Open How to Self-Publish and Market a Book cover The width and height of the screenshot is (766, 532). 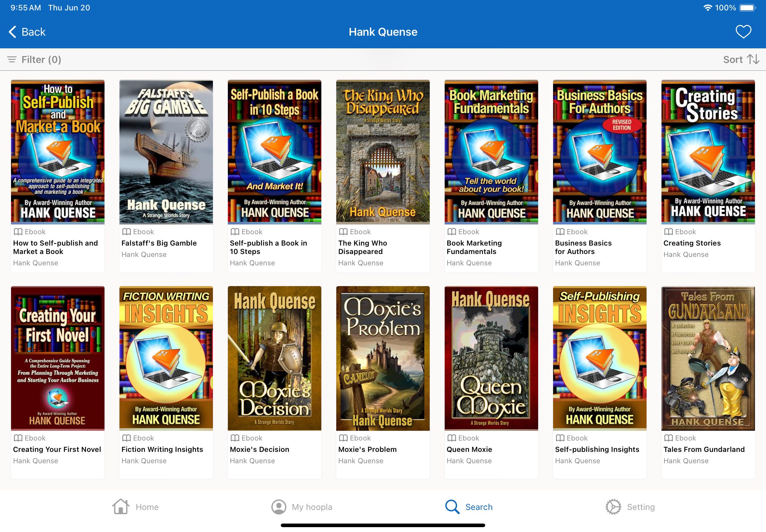coord(58,152)
